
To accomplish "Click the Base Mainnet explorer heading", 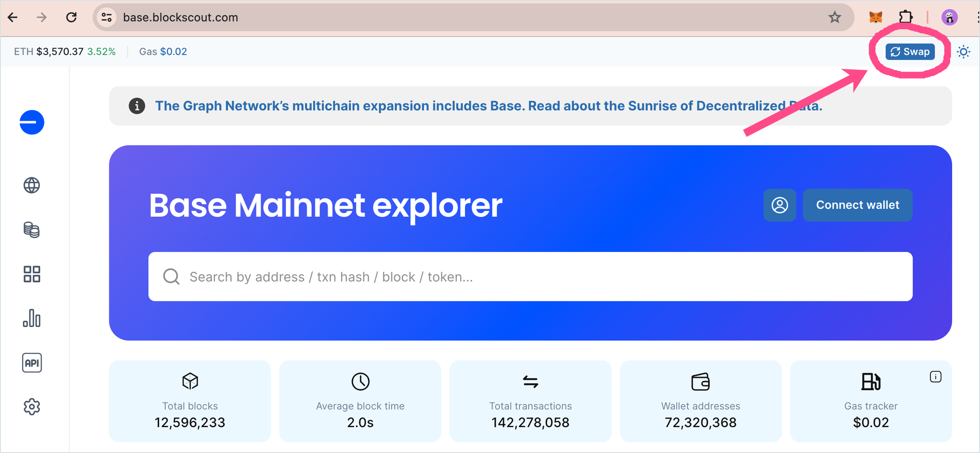I will 326,205.
